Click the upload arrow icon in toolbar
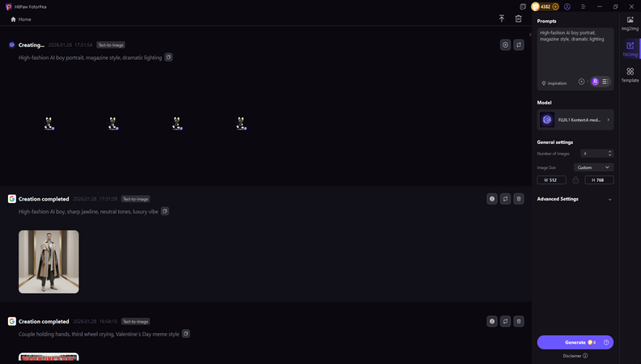Screen dimensions: 641x364 (502, 19)
